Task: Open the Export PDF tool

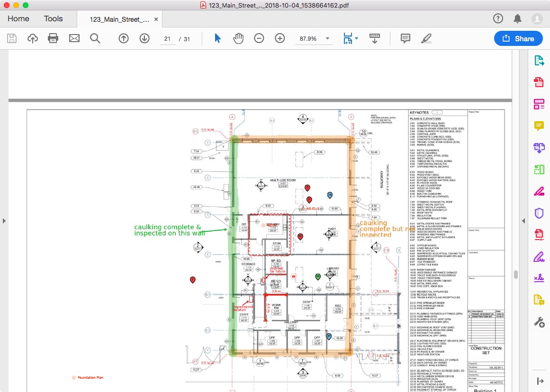Action: pyautogui.click(x=540, y=60)
